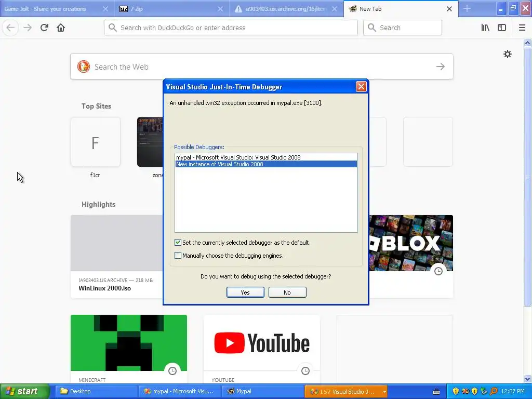Open the Minecraft highlight card
The image size is (532, 399).
[x=129, y=350]
